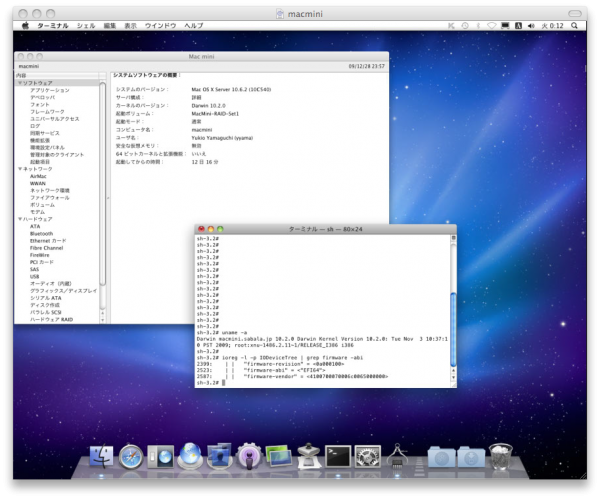The width and height of the screenshot is (600, 499).
Task: Collapse the ネットワーク tree section
Action: [x=20, y=169]
